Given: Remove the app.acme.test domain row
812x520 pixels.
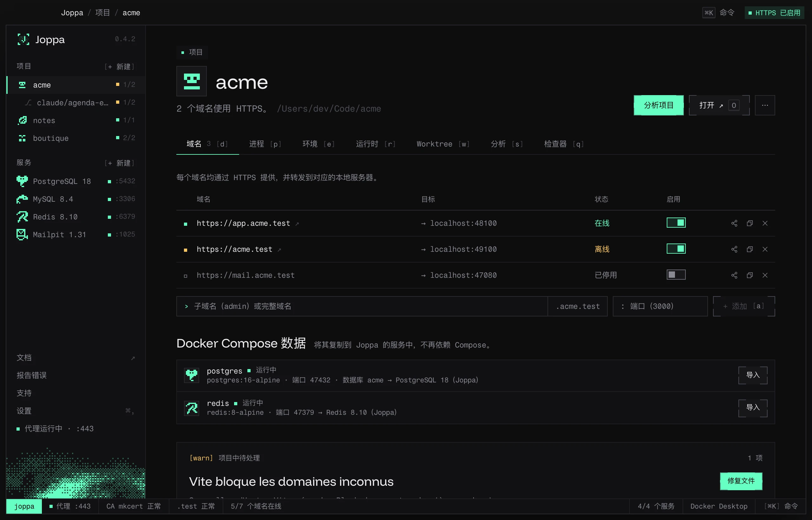Looking at the screenshot, I should pyautogui.click(x=765, y=223).
